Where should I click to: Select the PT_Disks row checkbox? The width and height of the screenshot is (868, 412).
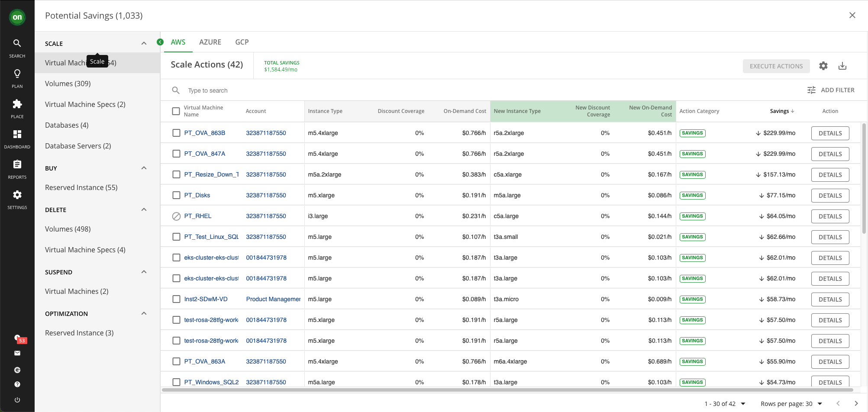point(176,195)
